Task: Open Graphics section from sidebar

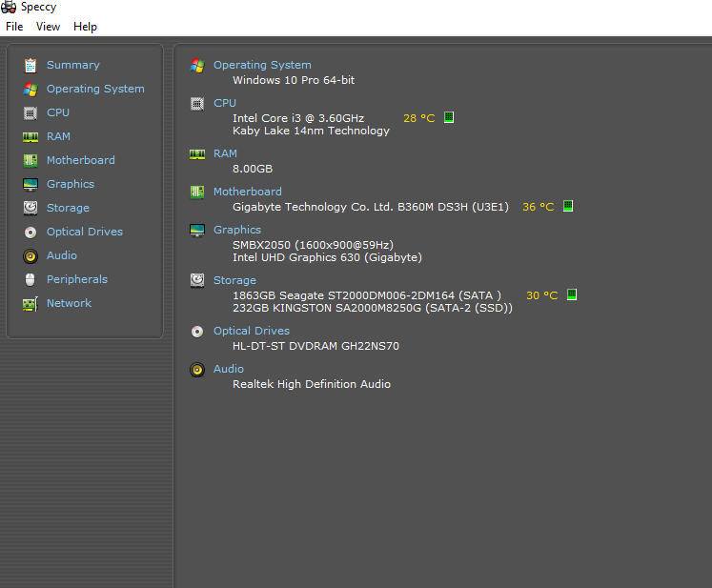Action: pyautogui.click(x=71, y=184)
